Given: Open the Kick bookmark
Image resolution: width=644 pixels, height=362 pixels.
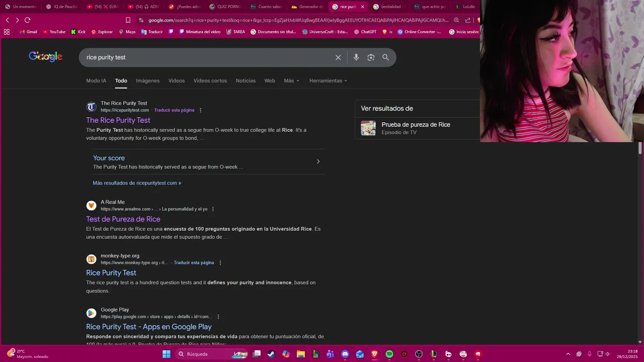Looking at the screenshot, I should 78,32.
